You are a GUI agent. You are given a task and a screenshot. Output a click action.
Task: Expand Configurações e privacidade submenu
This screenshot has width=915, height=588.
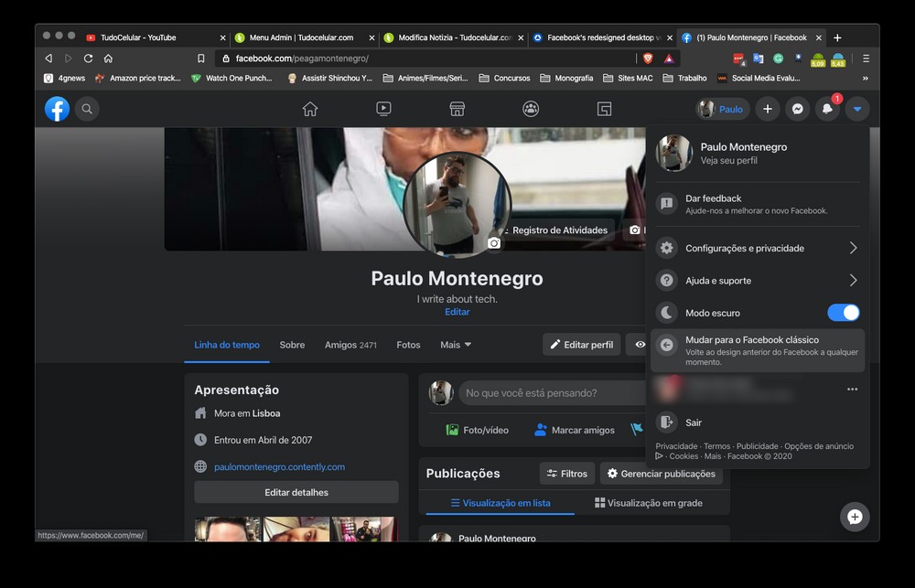click(x=758, y=248)
